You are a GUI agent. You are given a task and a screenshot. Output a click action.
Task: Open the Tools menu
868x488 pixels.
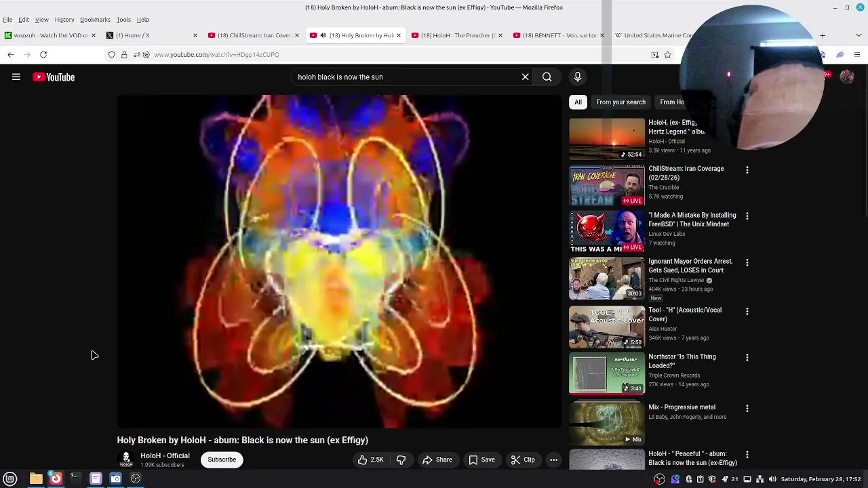123,20
